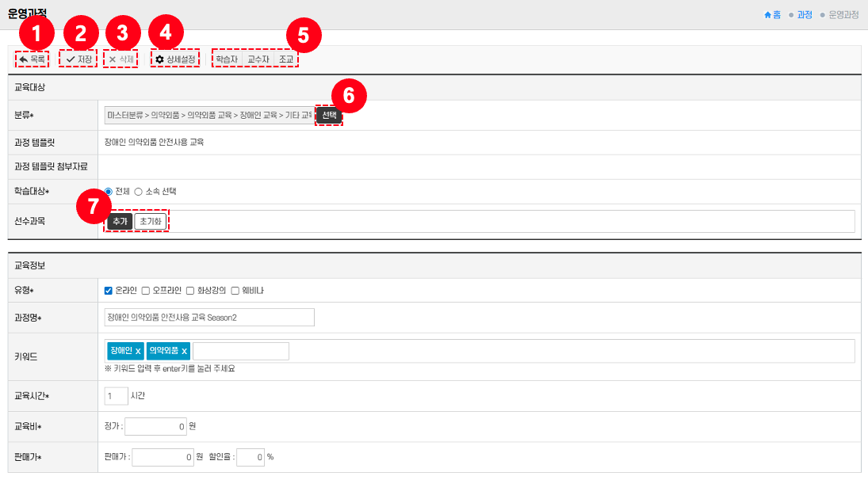Open the 학습자 tab
This screenshot has width=868, height=480.
pyautogui.click(x=227, y=59)
